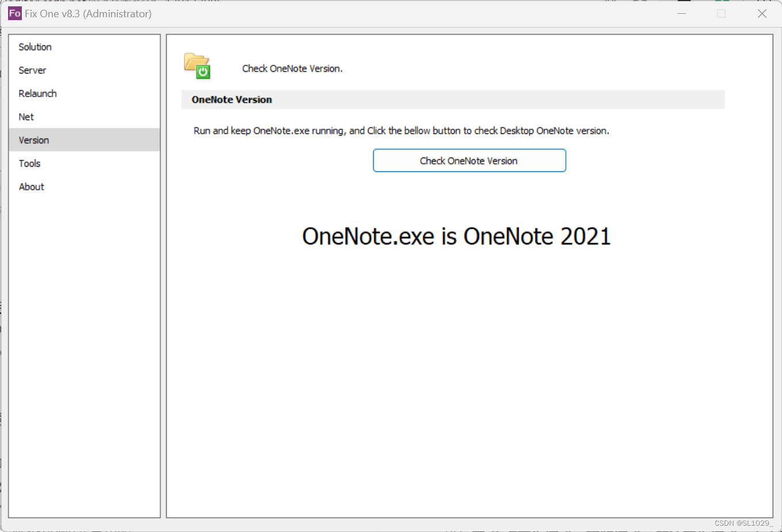Open the Solution section in sidebar
This screenshot has height=532, width=782.
click(84, 47)
